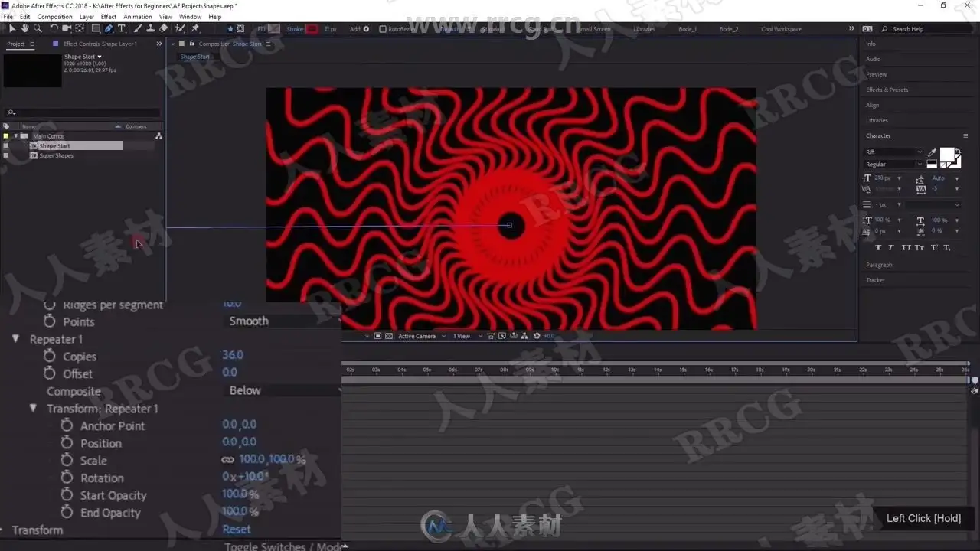Click the eyedropper in Character panel
This screenshot has width=980, height=551.
pos(932,153)
